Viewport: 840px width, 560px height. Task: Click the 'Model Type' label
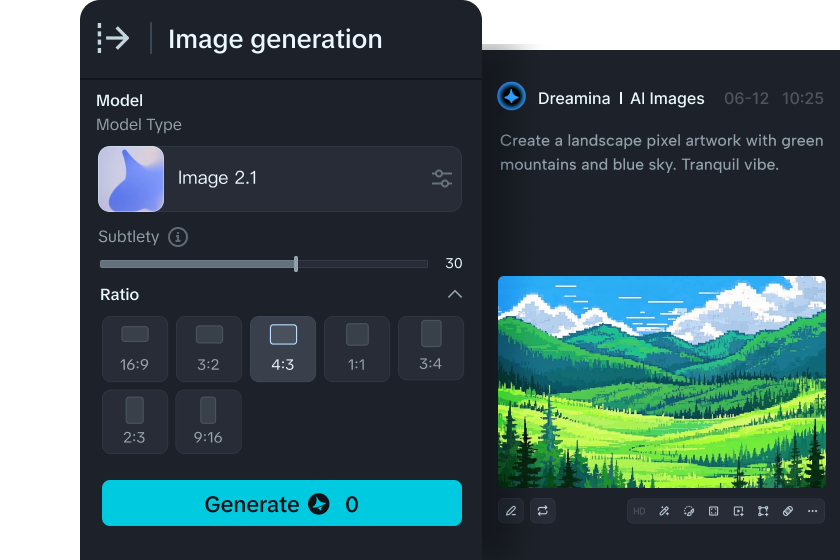pos(139,125)
